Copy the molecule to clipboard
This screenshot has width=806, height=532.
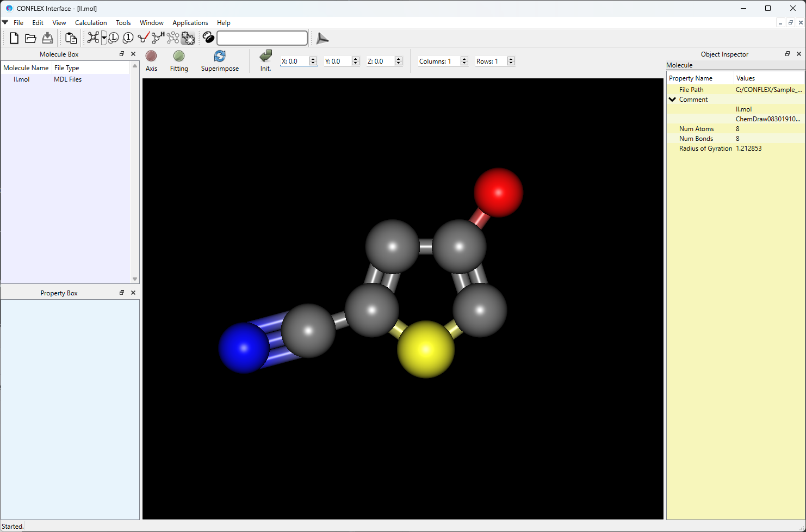[x=71, y=38]
